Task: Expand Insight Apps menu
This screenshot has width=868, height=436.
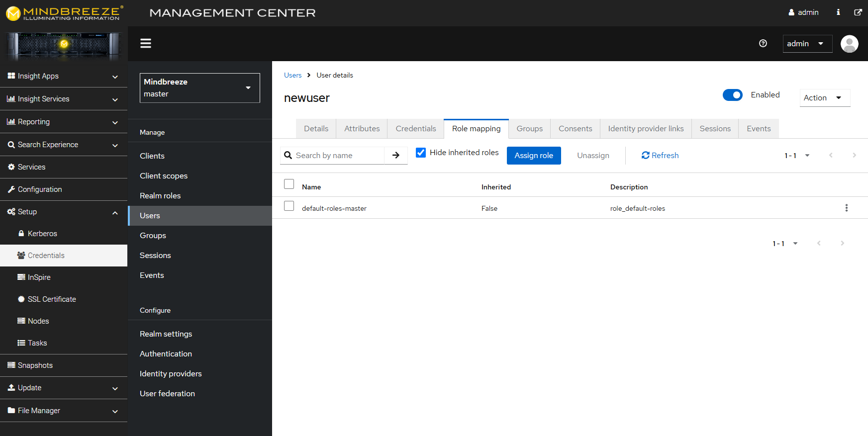Action: (x=64, y=76)
